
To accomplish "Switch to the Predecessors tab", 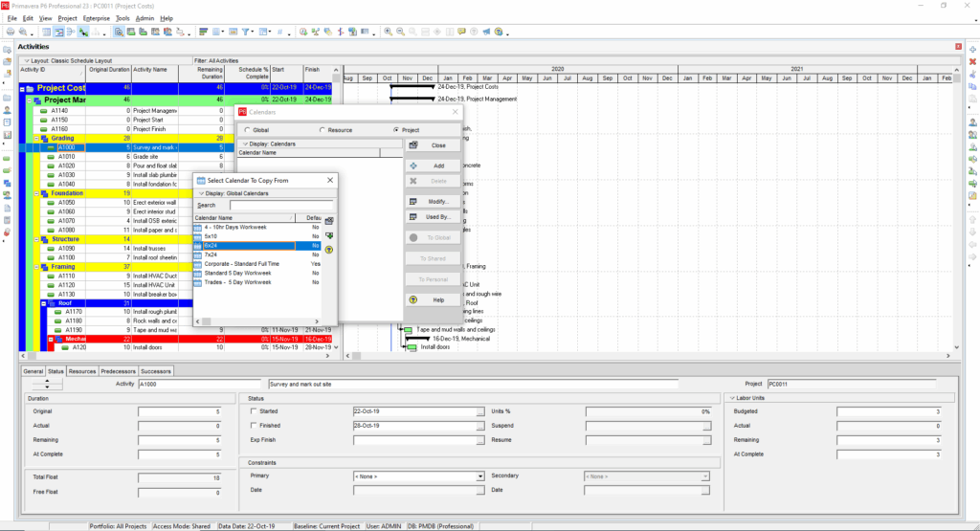I will [118, 371].
